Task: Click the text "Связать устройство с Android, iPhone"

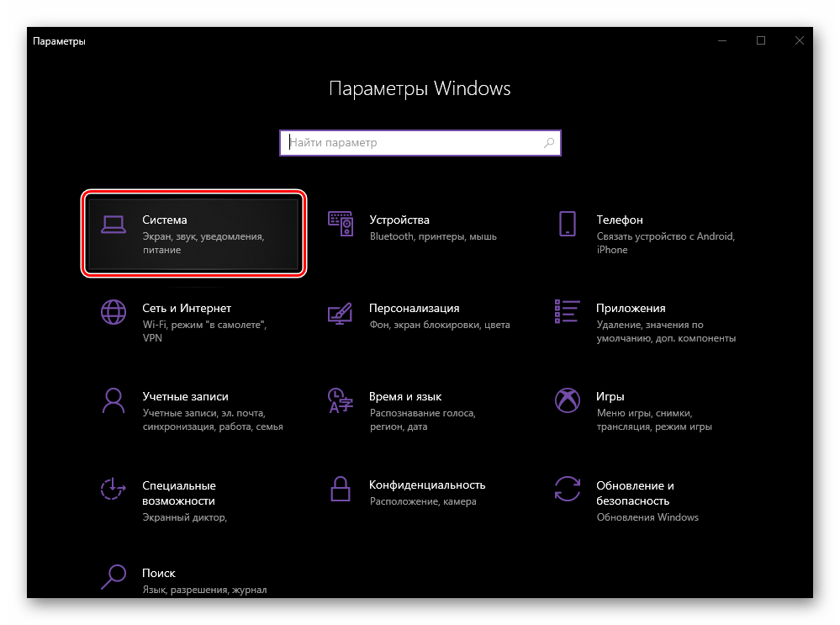Action: point(666,243)
